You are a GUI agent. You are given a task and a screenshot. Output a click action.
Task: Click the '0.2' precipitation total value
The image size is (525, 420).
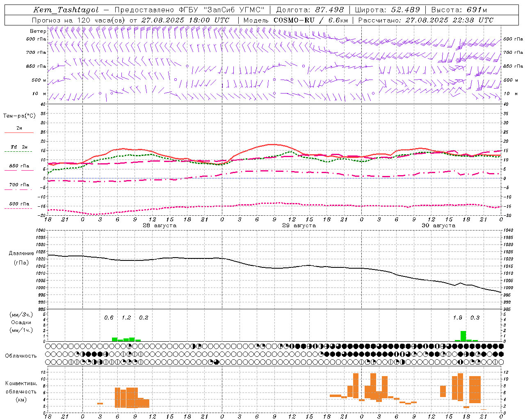coord(144,318)
